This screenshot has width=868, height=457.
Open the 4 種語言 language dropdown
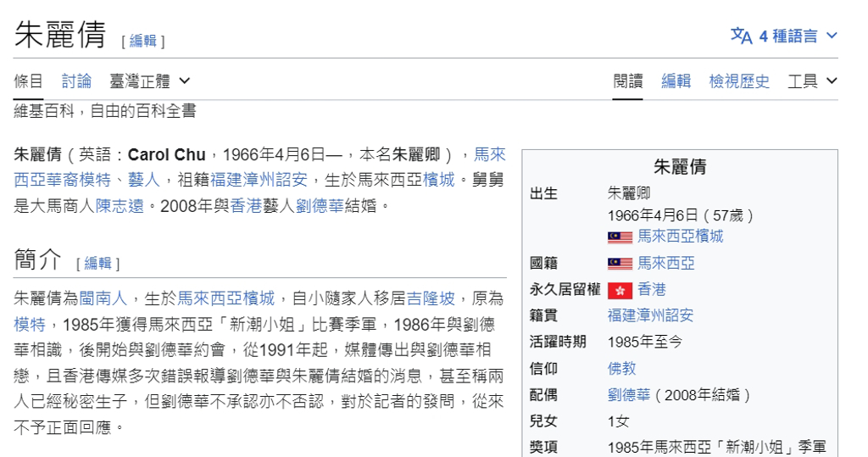tap(784, 36)
